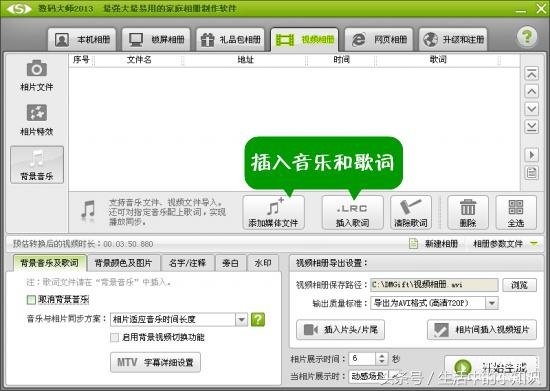The image size is (550, 391).
Task: Open the 名字/注释 tab
Action: [x=187, y=263]
